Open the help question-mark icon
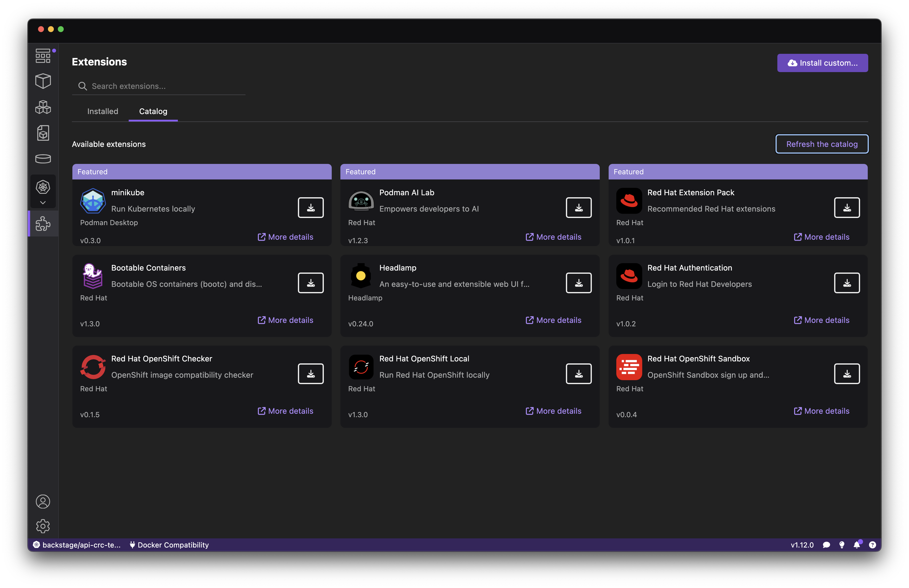Image resolution: width=909 pixels, height=588 pixels. 872,545
